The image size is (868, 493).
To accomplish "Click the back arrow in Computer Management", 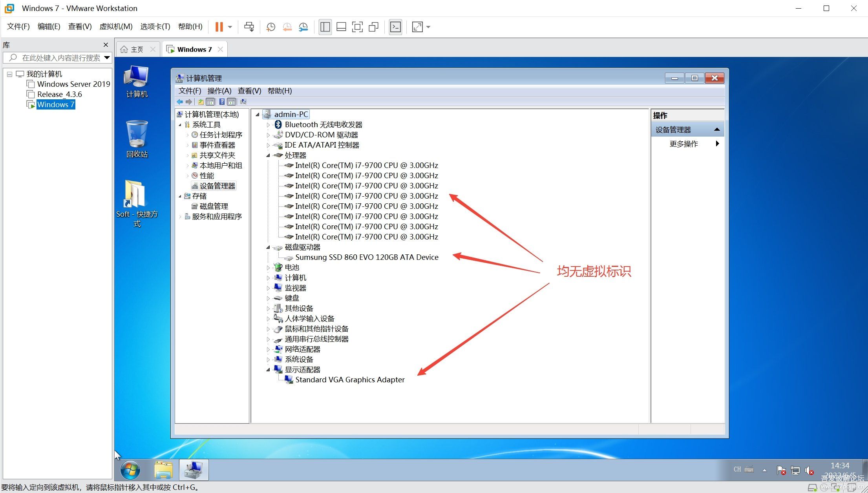I will [x=180, y=102].
